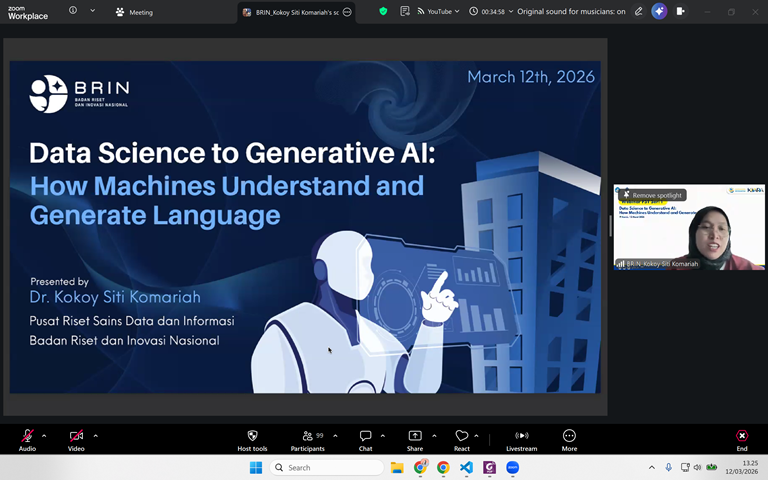Click the green encryption shield icon
Screen dimensions: 768x480
(383, 11)
